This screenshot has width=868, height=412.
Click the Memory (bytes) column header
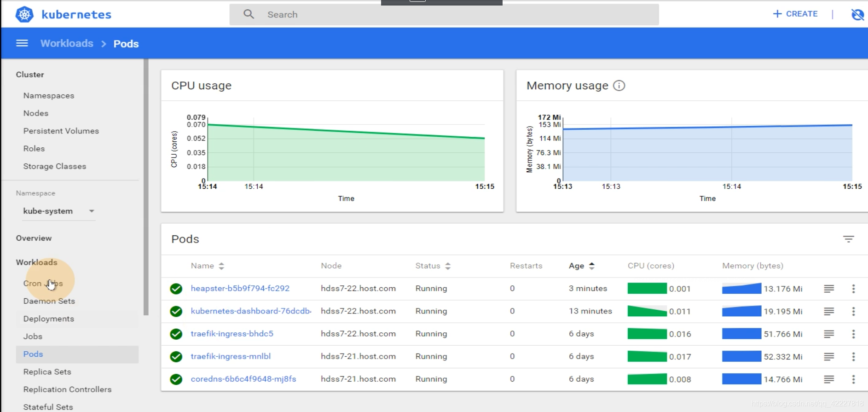pos(752,266)
